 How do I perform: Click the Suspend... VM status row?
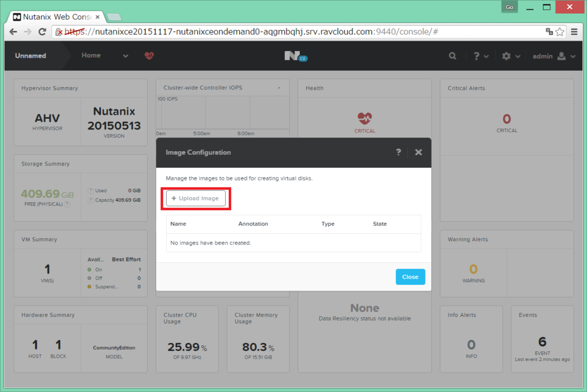(x=114, y=287)
